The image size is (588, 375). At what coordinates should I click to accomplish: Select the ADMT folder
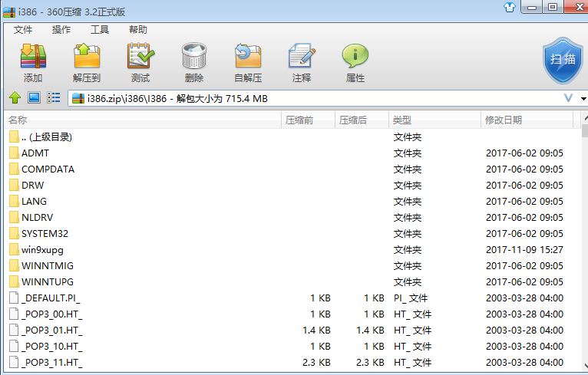(x=292, y=153)
